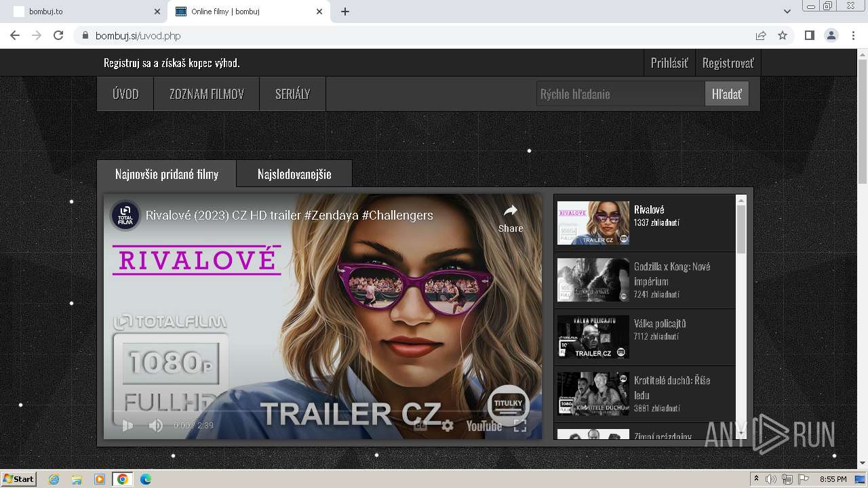The width and height of the screenshot is (868, 488).
Task: Close the bombuj.to tab
Action: pos(157,12)
